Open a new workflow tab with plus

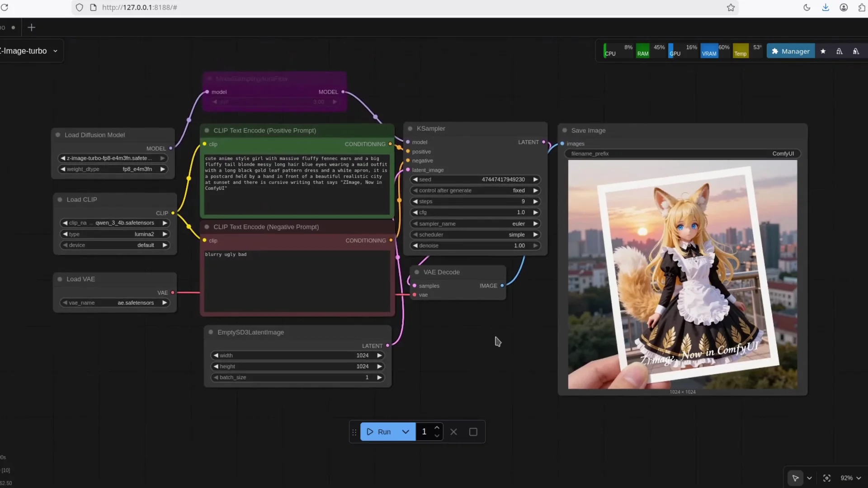pos(31,28)
